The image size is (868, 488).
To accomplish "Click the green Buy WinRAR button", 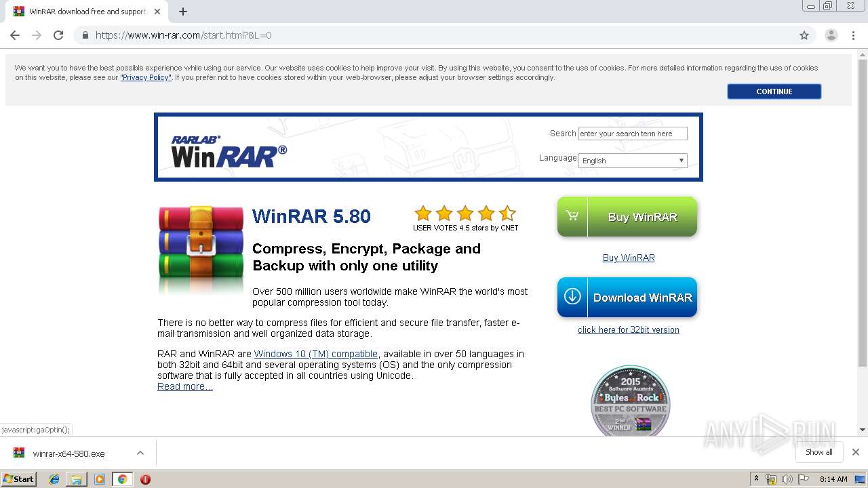I will coord(627,217).
